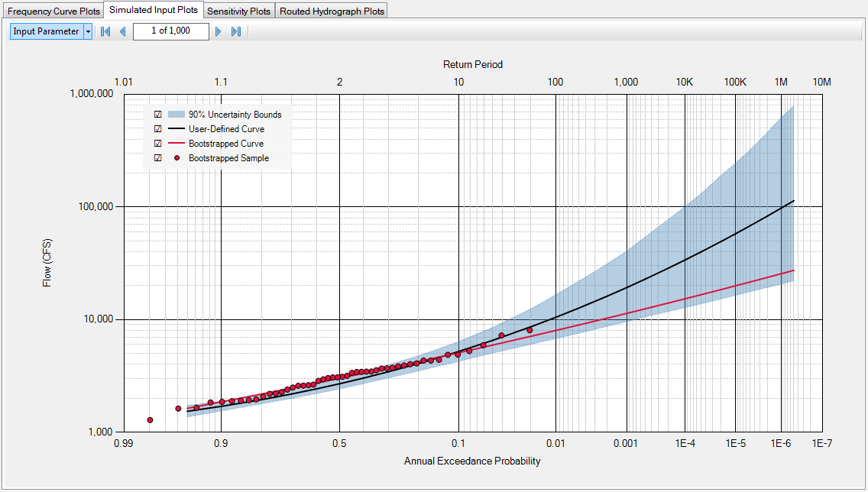
Task: Toggle the 90% Uncertainty Bounds checkbox
Action: [x=158, y=114]
